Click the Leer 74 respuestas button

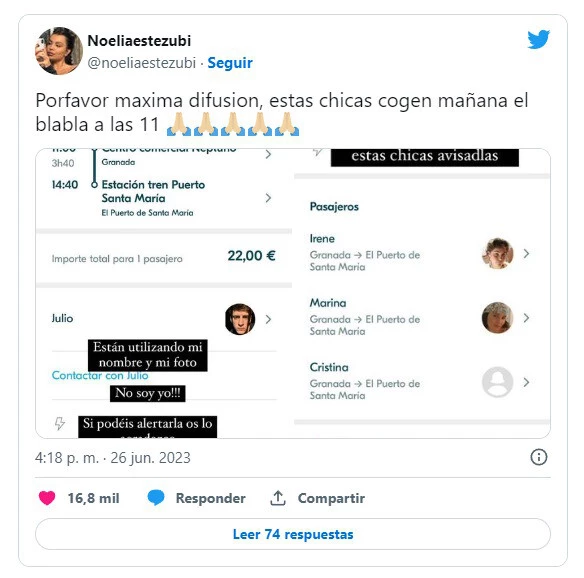click(293, 534)
